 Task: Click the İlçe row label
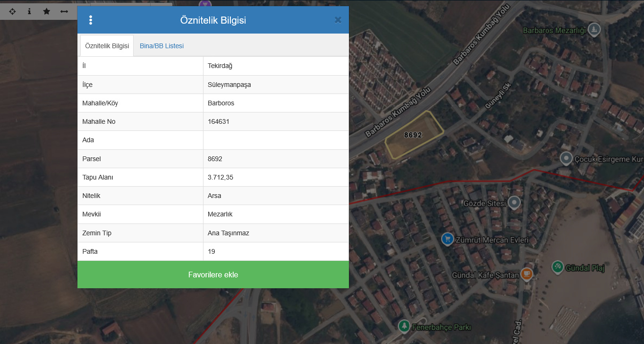point(87,85)
